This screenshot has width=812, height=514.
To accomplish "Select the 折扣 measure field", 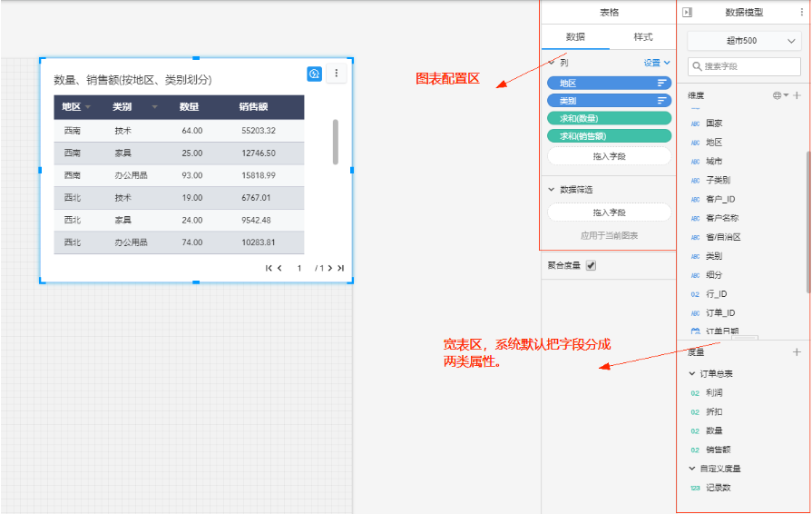I will [x=714, y=412].
